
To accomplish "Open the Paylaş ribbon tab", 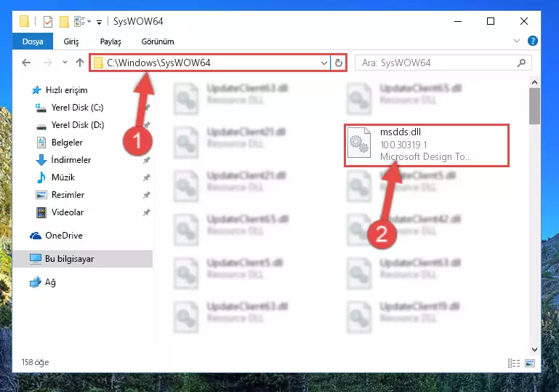I will coord(110,41).
